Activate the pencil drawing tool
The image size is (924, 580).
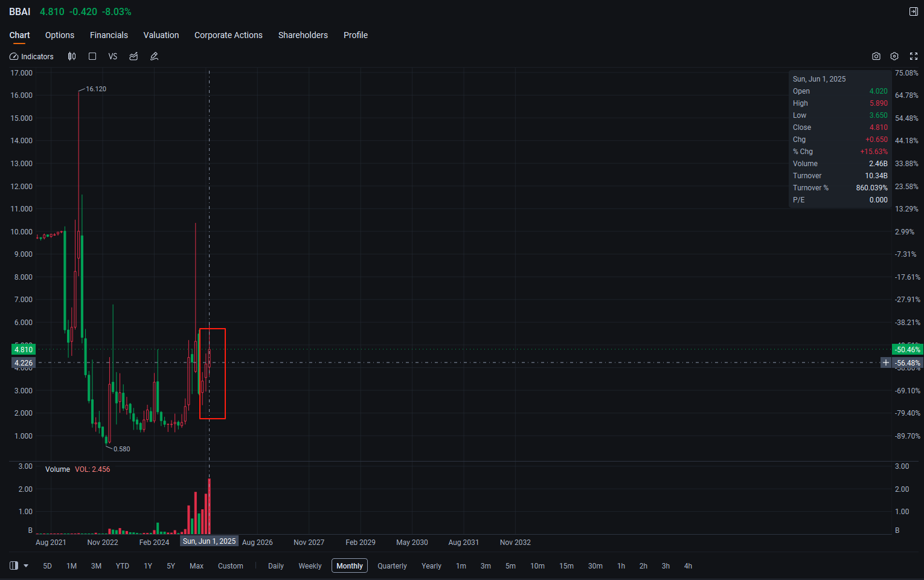coord(154,56)
